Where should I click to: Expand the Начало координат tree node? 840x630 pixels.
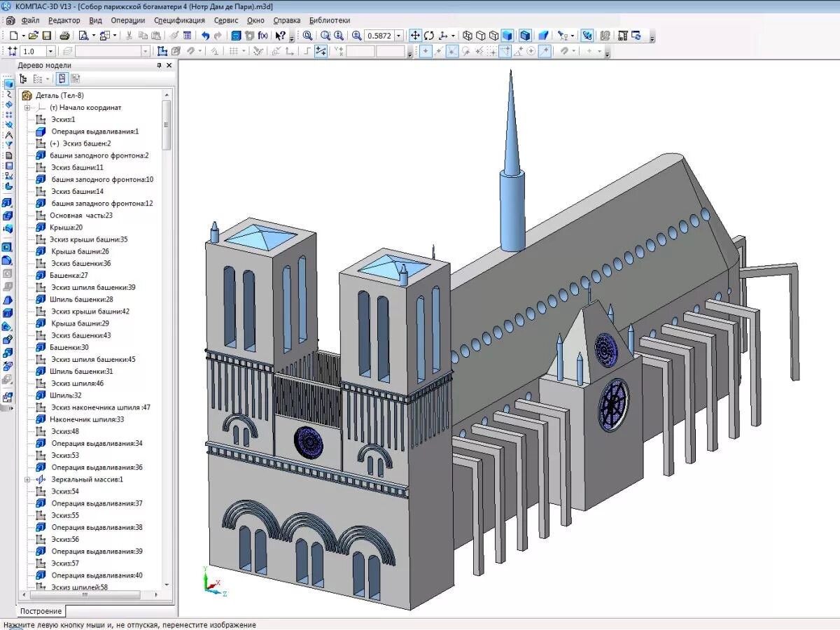[x=27, y=108]
